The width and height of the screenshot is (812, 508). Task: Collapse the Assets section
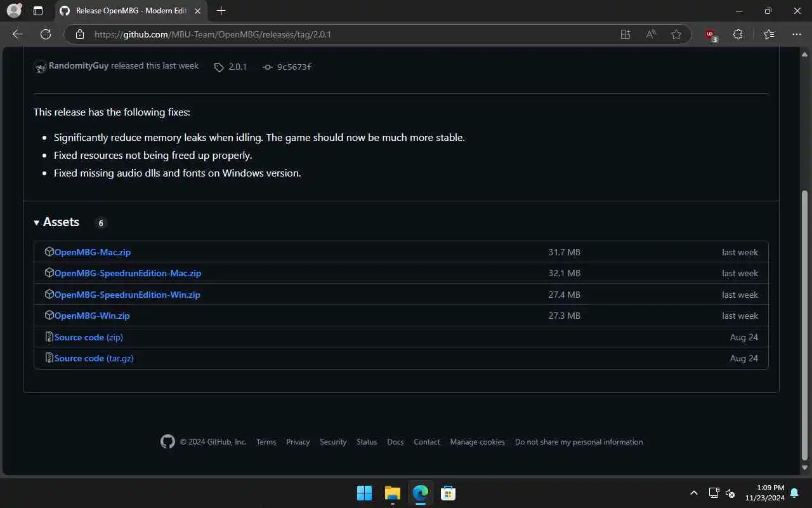coord(56,222)
